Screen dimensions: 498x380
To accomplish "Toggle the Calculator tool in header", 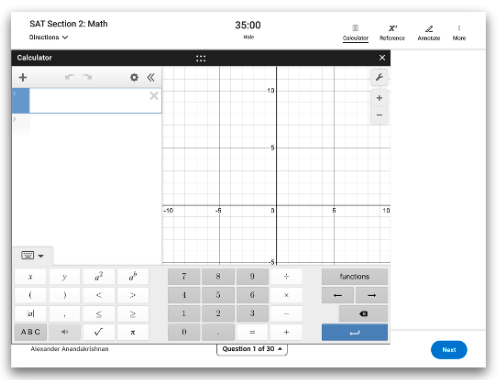I will tap(355, 32).
